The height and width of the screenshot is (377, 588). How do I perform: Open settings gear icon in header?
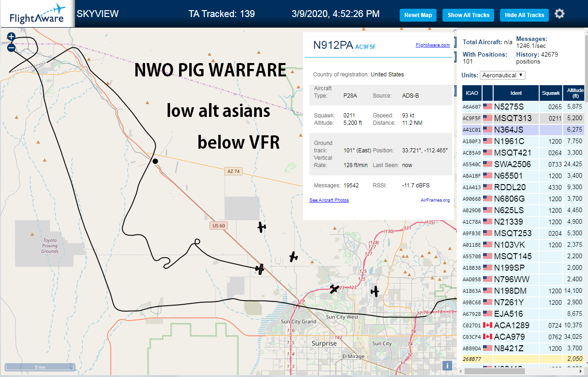tap(559, 14)
